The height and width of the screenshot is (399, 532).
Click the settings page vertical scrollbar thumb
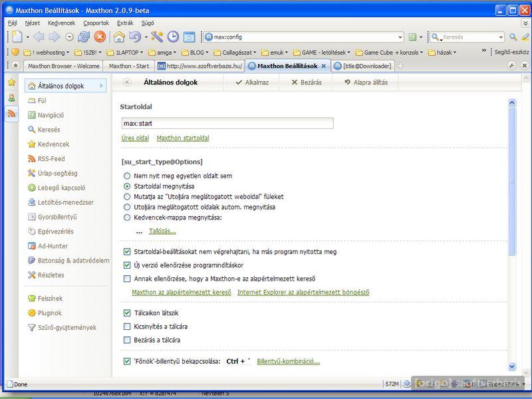click(x=512, y=182)
